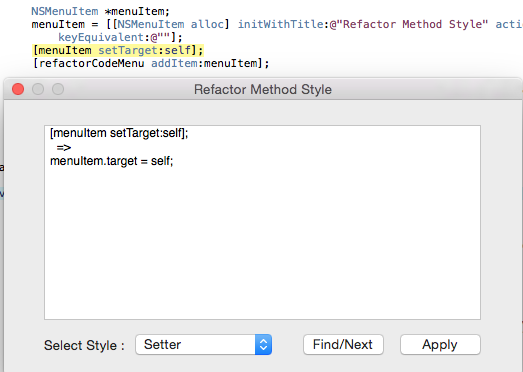Click the 'Select Style :' label
The image size is (523, 372).
(x=84, y=345)
